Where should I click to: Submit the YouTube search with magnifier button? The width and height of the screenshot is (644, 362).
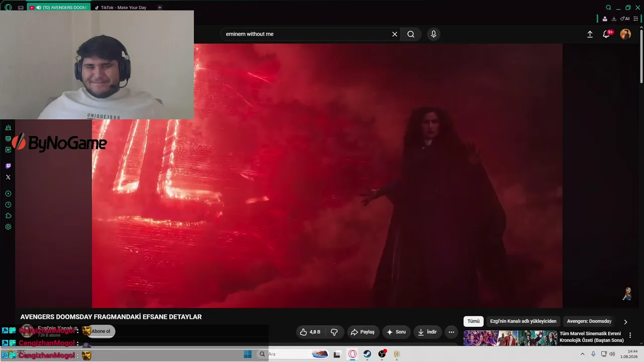[411, 34]
